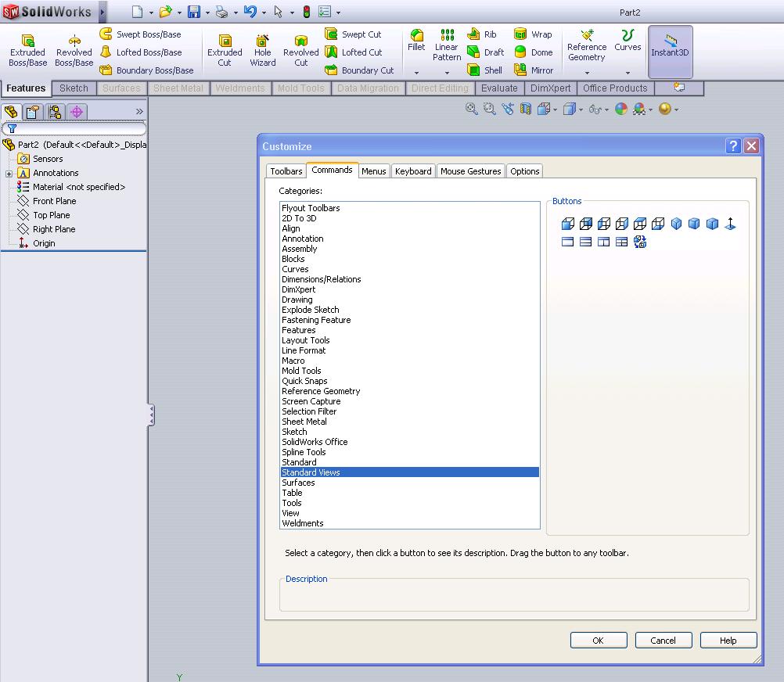Open the Reference Geometry dropdown arrow
The width and height of the screenshot is (784, 682).
[x=587, y=73]
